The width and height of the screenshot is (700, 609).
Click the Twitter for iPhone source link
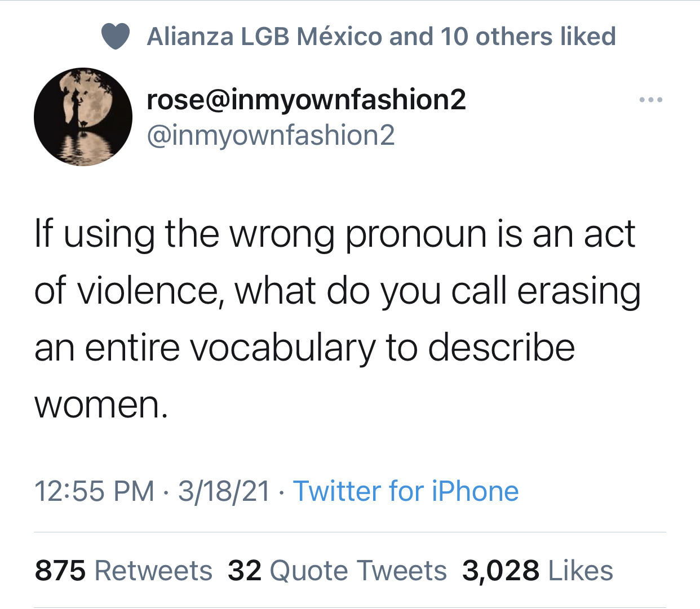(405, 491)
